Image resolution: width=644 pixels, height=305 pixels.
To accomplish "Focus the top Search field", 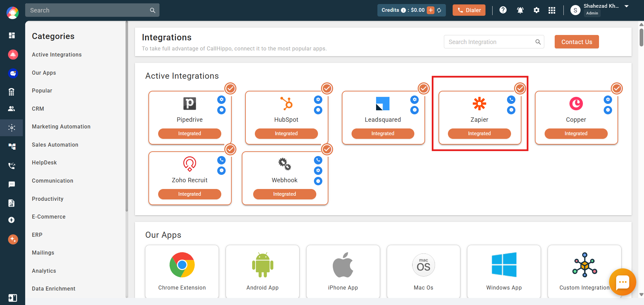I will 92,10.
